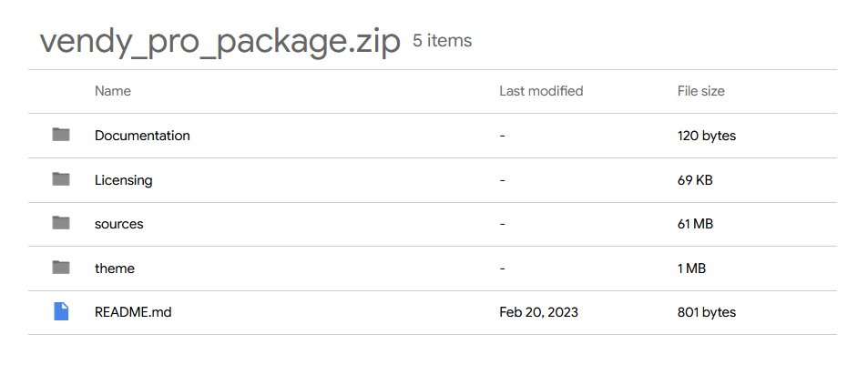The image size is (868, 385).
Task: Select the 801 bytes size cell
Action: point(707,312)
